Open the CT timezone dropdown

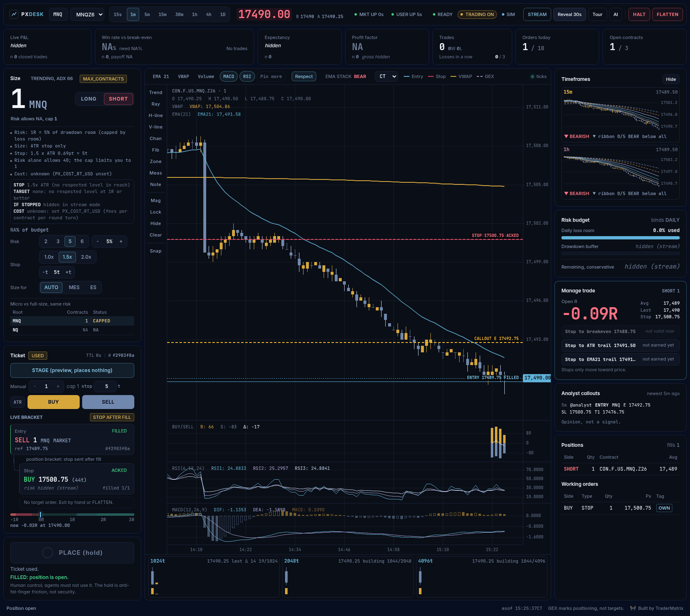coord(386,76)
